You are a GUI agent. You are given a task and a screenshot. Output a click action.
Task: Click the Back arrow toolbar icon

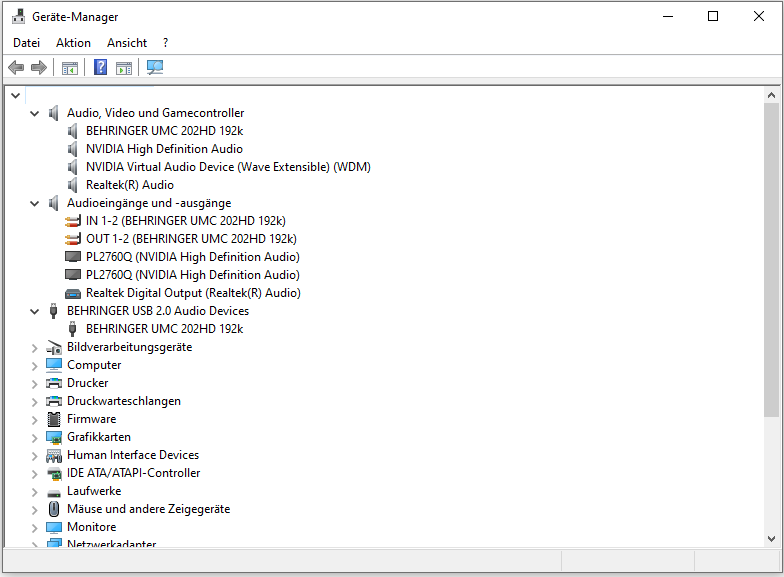(16, 67)
